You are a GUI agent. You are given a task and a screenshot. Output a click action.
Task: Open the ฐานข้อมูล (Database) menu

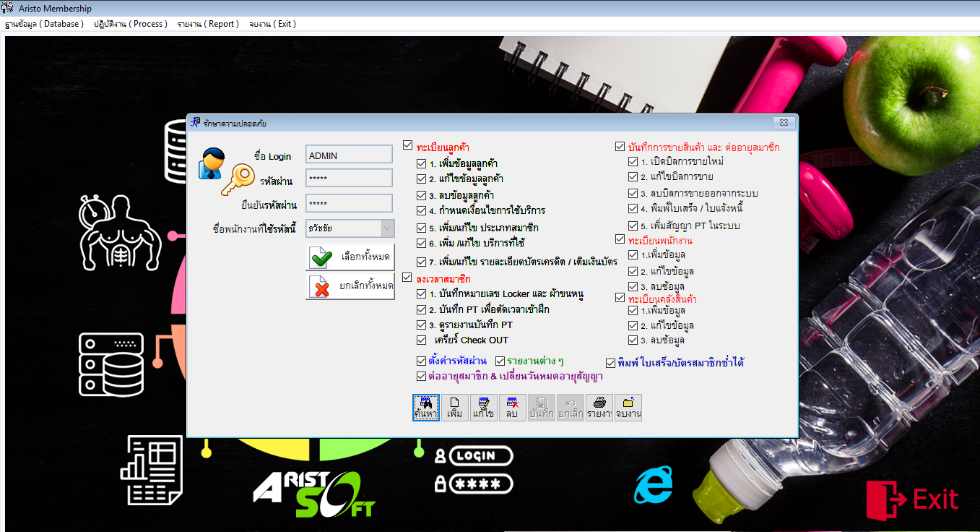45,24
